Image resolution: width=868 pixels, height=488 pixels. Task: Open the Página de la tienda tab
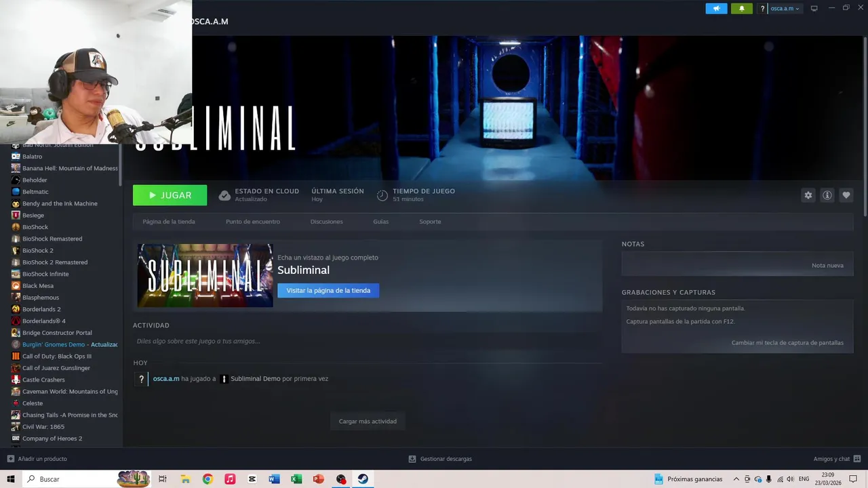(169, 222)
